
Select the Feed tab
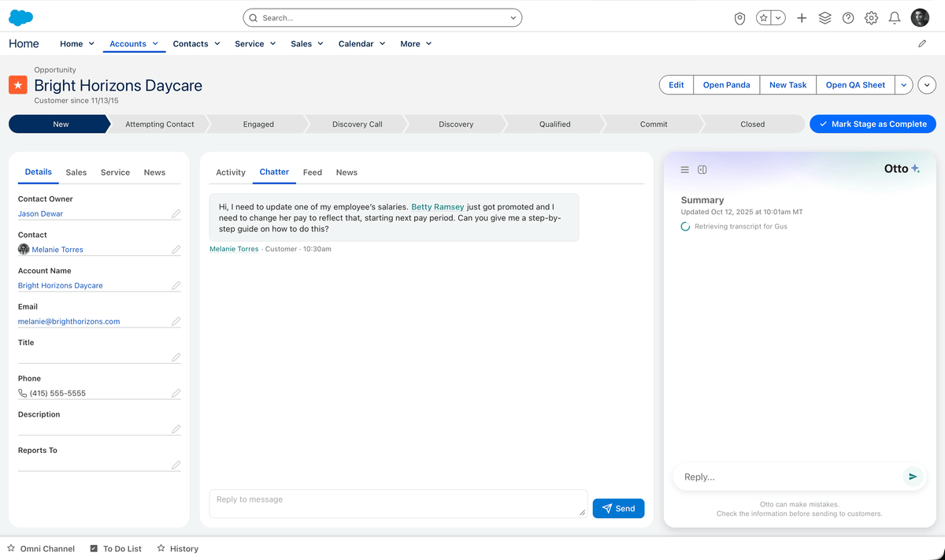point(313,172)
